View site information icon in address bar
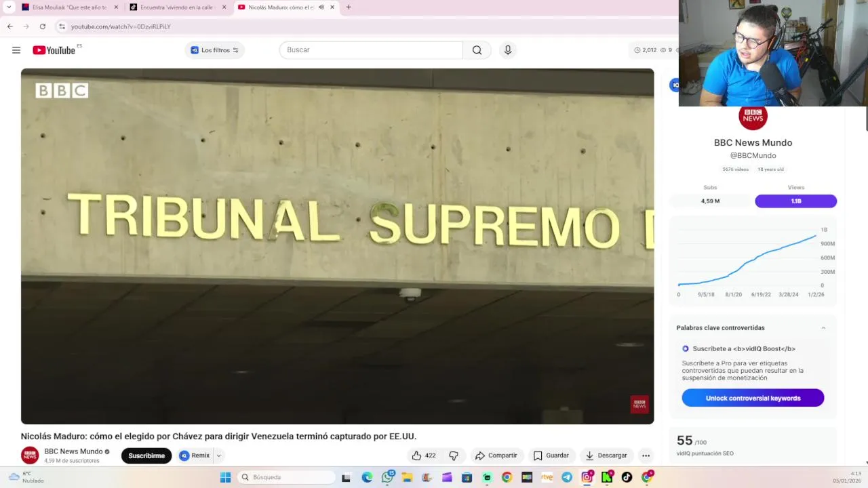 coord(62,26)
